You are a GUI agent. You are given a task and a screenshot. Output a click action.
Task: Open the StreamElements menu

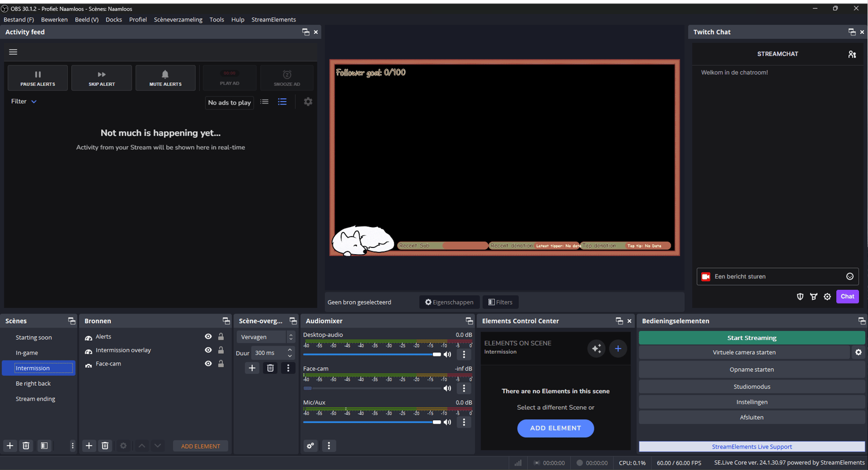point(274,19)
